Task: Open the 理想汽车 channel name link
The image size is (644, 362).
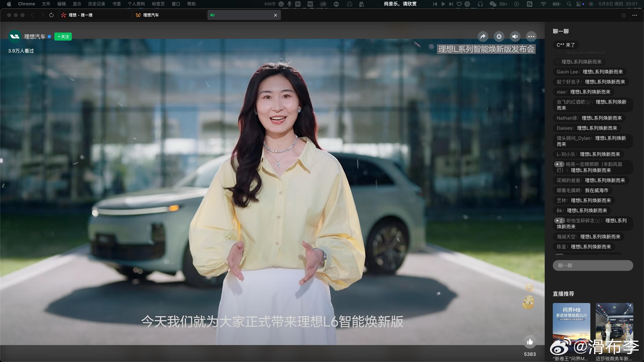Action: click(x=35, y=37)
